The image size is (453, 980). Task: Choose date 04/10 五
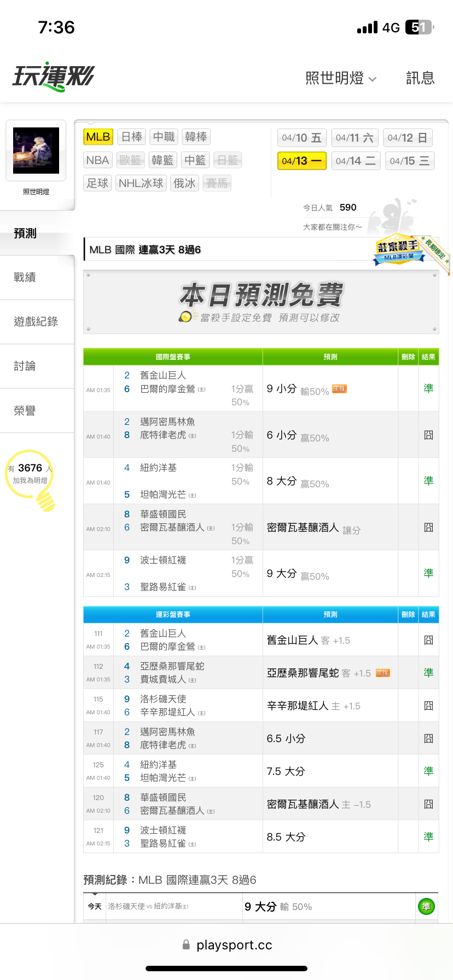tap(302, 138)
